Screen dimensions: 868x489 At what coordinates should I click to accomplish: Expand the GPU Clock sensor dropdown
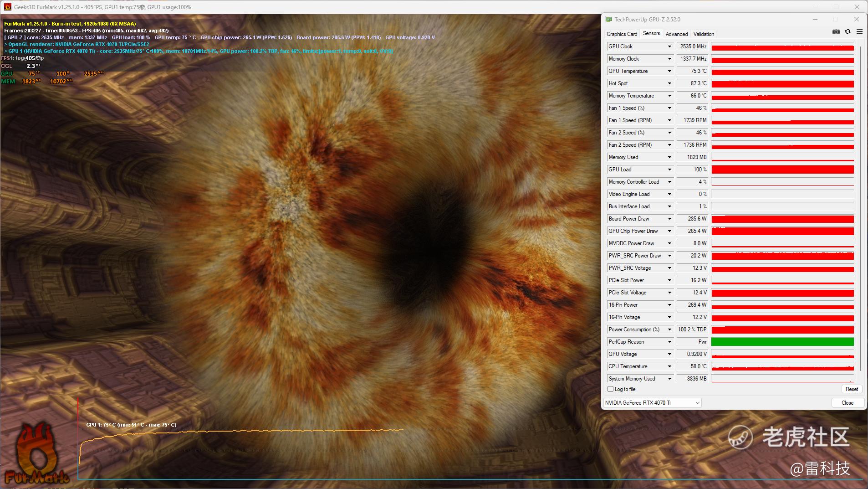pos(669,46)
